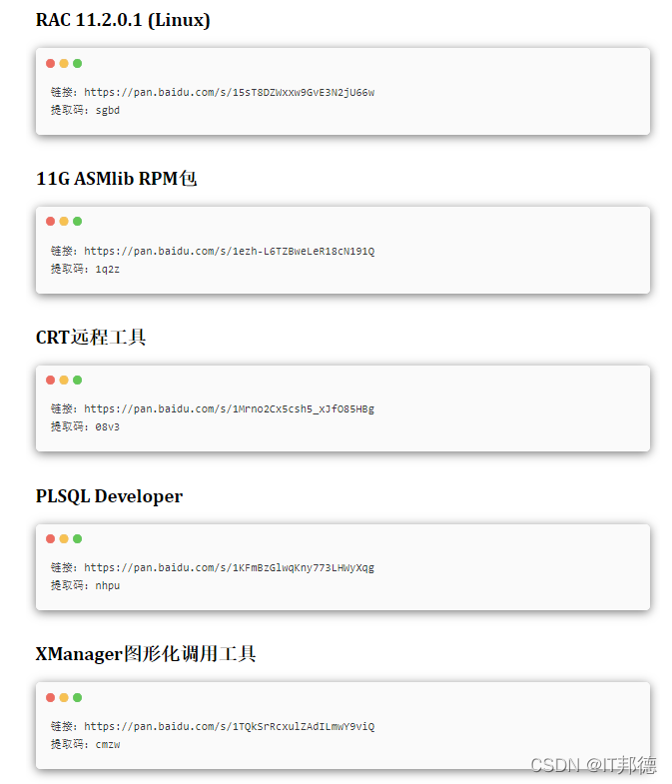Click the "PLSQL Developer" heading
The image size is (672, 784).
click(x=109, y=496)
